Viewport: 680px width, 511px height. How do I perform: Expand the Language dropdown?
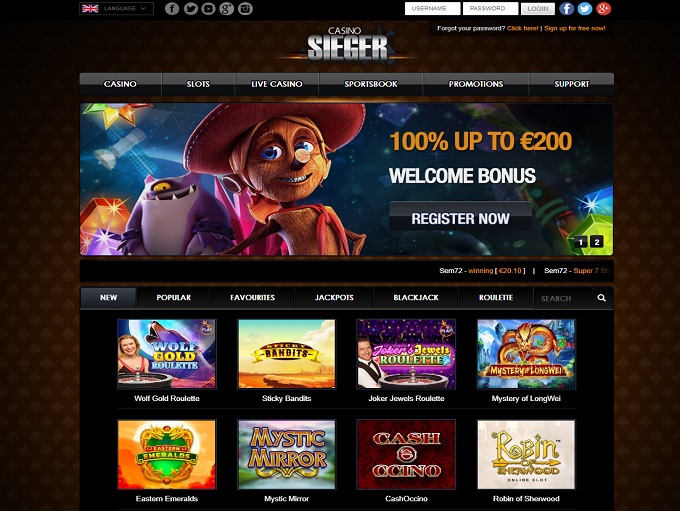point(116,9)
